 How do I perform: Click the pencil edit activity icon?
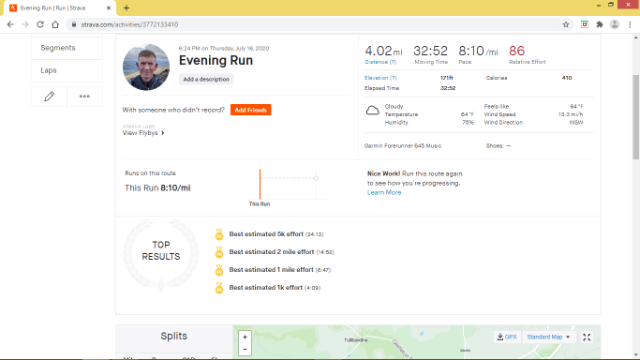point(49,96)
